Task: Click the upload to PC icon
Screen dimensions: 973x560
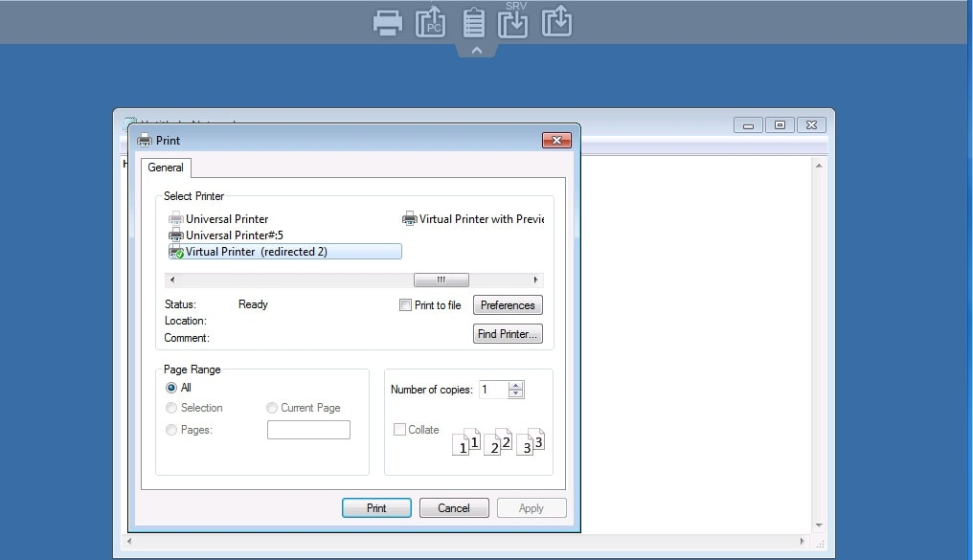Action: (x=431, y=22)
